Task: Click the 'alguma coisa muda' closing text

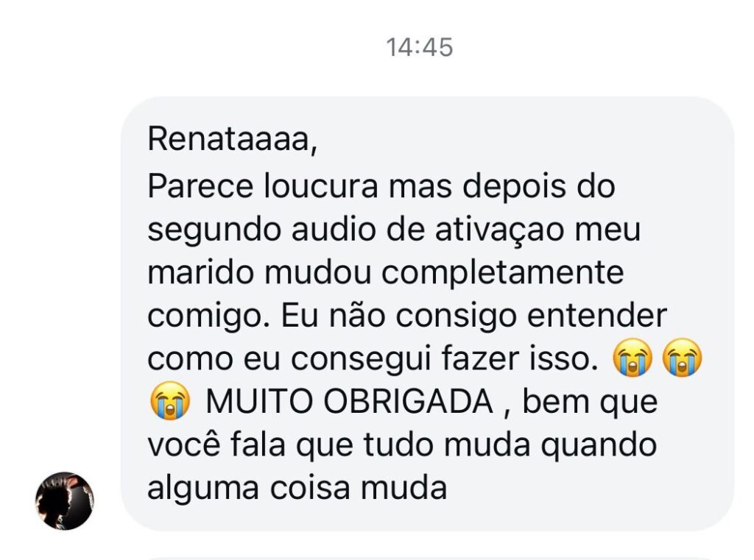Action: pyautogui.click(x=297, y=489)
